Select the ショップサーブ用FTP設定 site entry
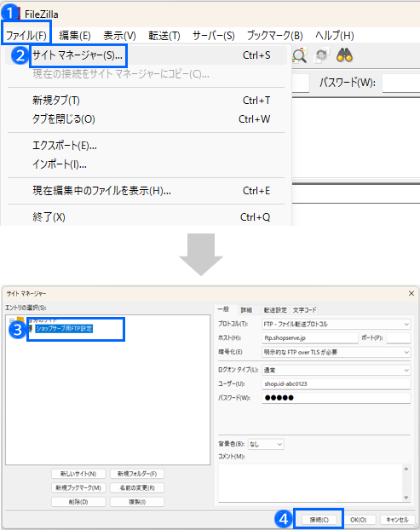Viewport: 420px width, 530px height. (x=64, y=329)
